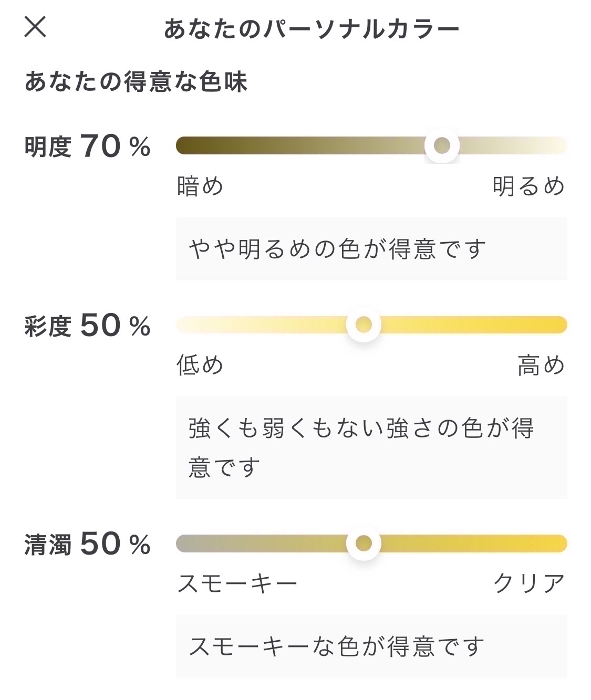
Task: Click the スモーキーな色が得意です description box
Action: click(x=371, y=646)
